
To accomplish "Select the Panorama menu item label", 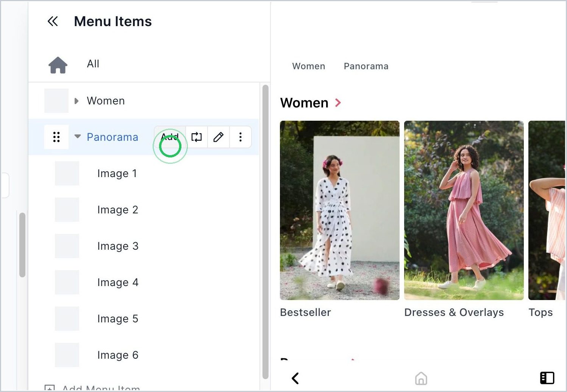I will [112, 137].
